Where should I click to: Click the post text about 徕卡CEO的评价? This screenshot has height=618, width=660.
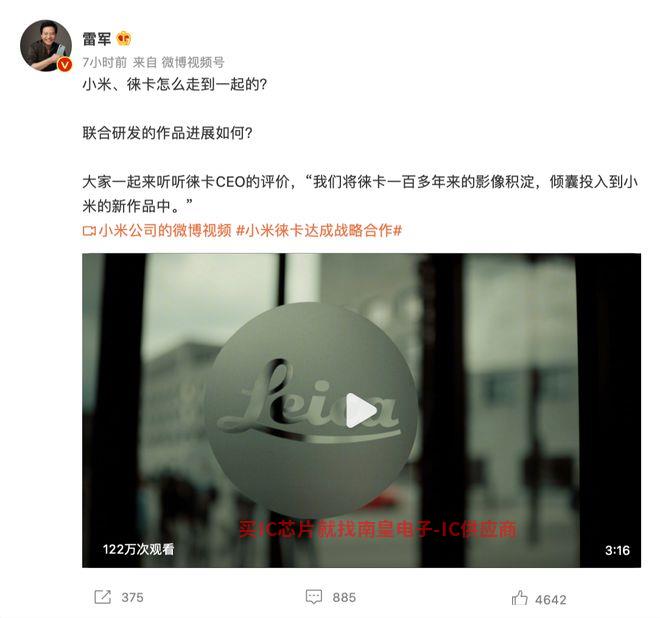pos(360,194)
